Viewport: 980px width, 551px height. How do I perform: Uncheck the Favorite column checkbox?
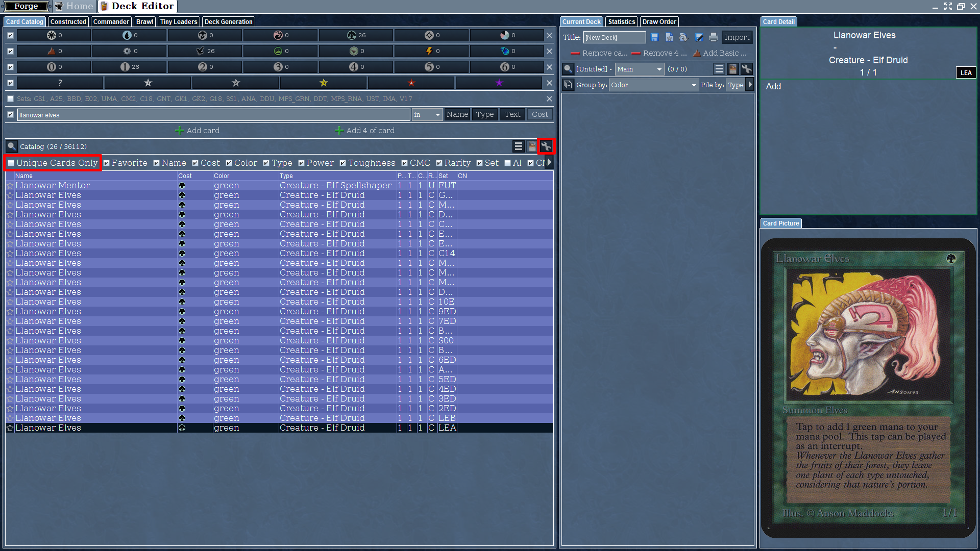click(107, 163)
